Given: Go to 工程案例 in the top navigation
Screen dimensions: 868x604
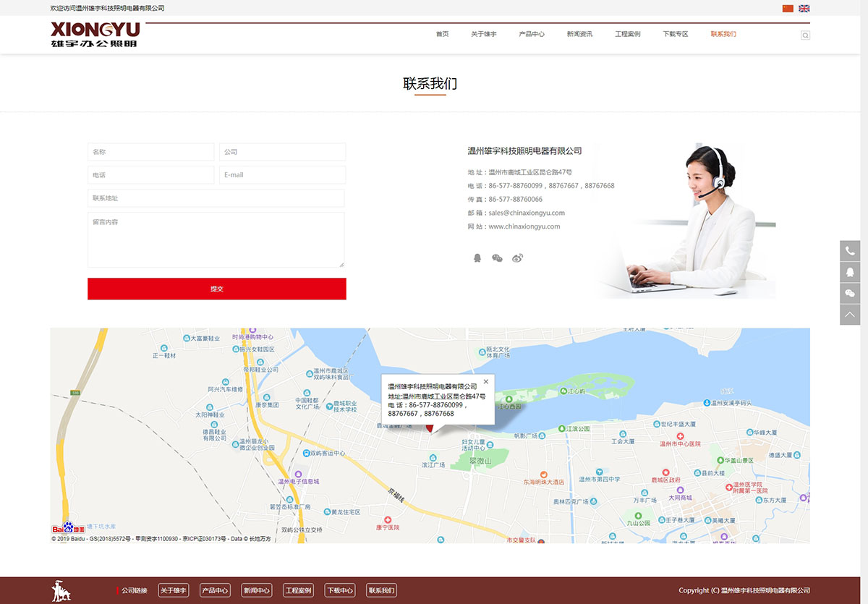Looking at the screenshot, I should (x=627, y=34).
